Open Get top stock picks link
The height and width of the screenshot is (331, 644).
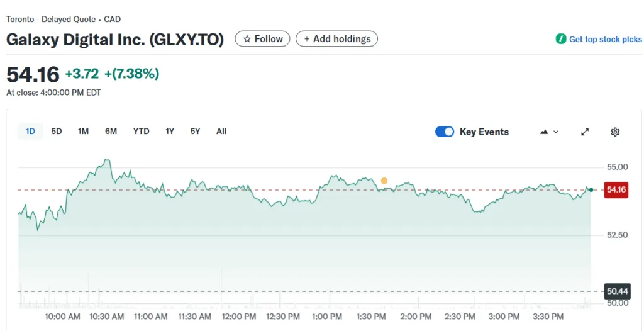[x=605, y=39]
